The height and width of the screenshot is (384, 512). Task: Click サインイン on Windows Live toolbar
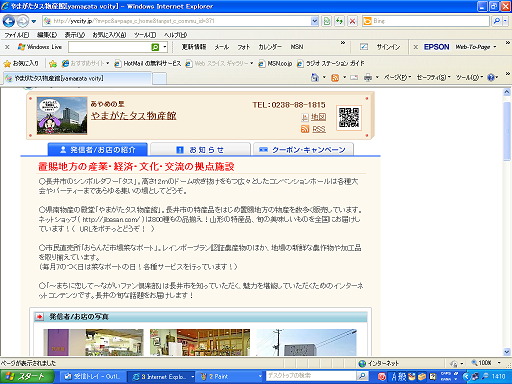pos(388,47)
